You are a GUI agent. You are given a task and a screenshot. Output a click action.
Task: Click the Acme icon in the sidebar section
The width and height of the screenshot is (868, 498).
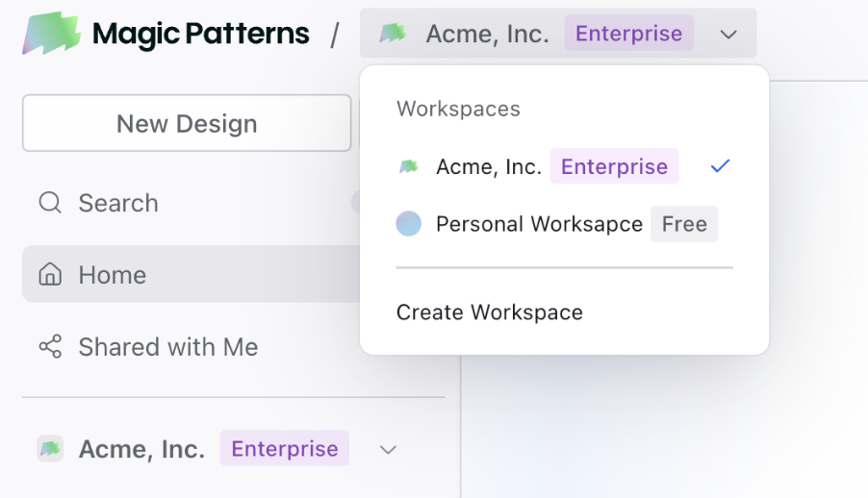tap(50, 449)
